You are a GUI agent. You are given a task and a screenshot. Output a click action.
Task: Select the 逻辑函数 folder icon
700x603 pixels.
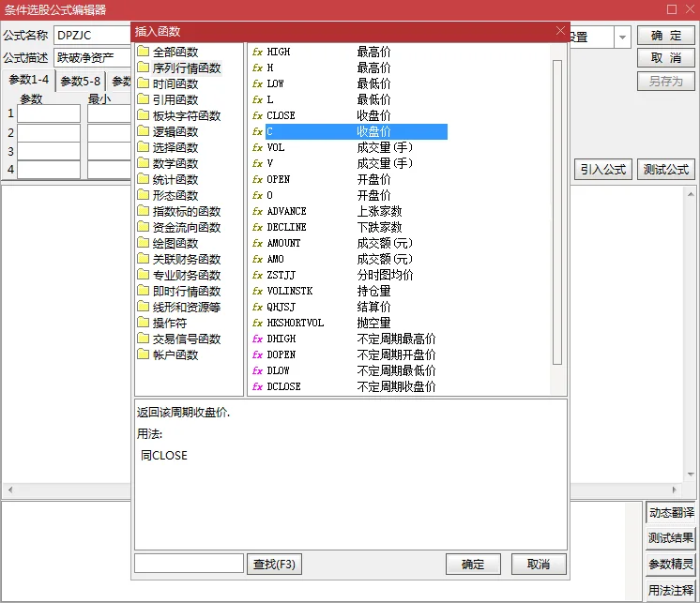pos(143,131)
